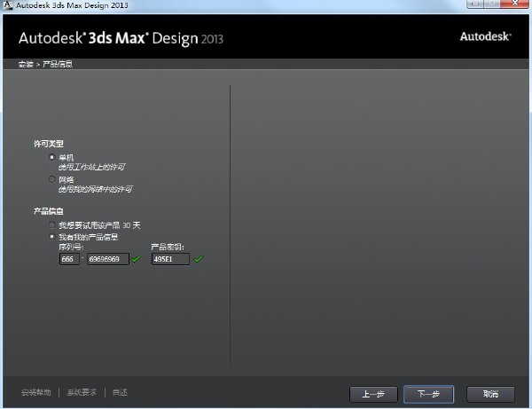Open the 自述 readme link

[x=120, y=393]
